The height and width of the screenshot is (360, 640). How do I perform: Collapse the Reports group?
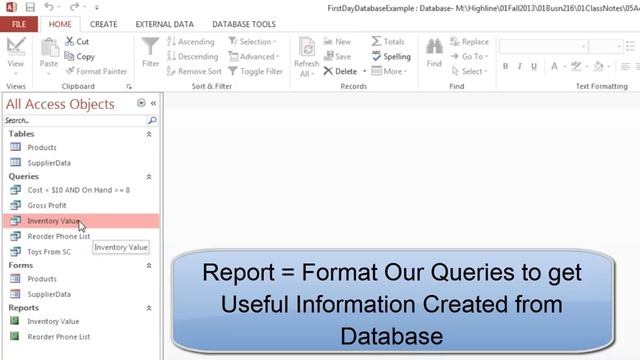[x=149, y=308]
